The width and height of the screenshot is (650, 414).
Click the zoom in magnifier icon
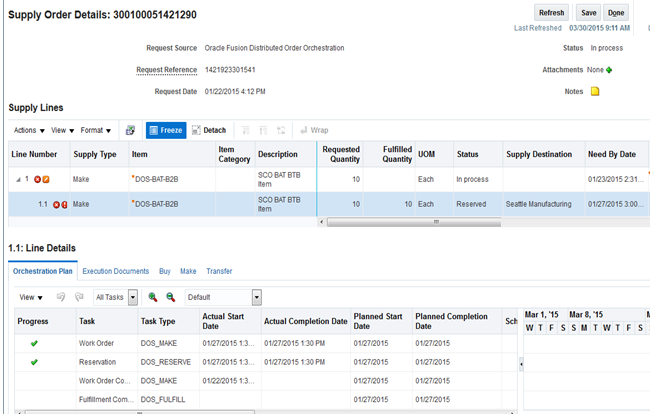153,297
